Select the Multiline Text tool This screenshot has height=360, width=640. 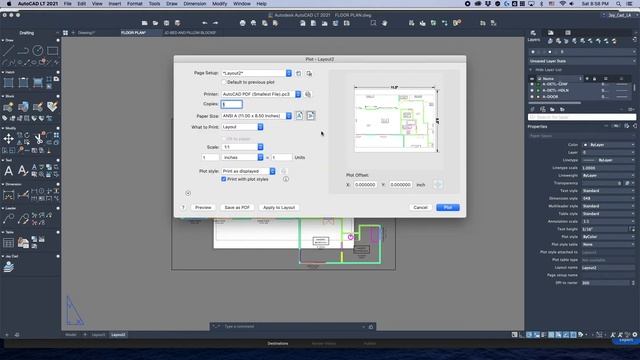point(9,171)
